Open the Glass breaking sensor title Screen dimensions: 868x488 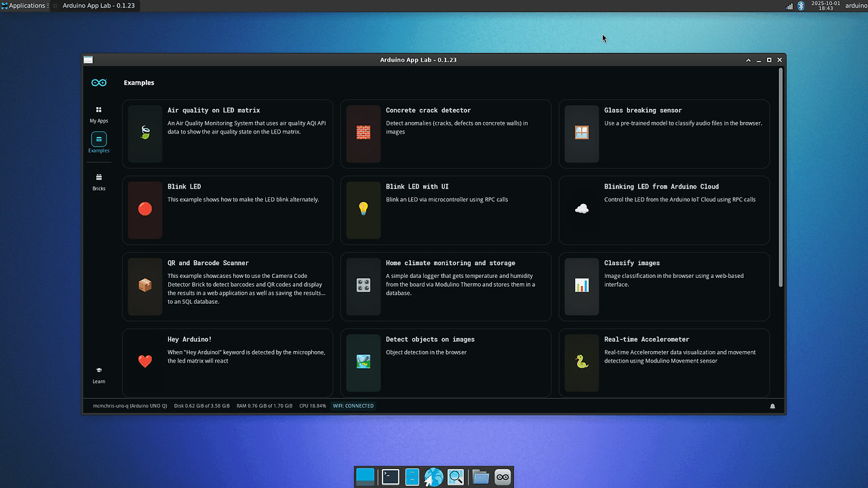click(643, 110)
